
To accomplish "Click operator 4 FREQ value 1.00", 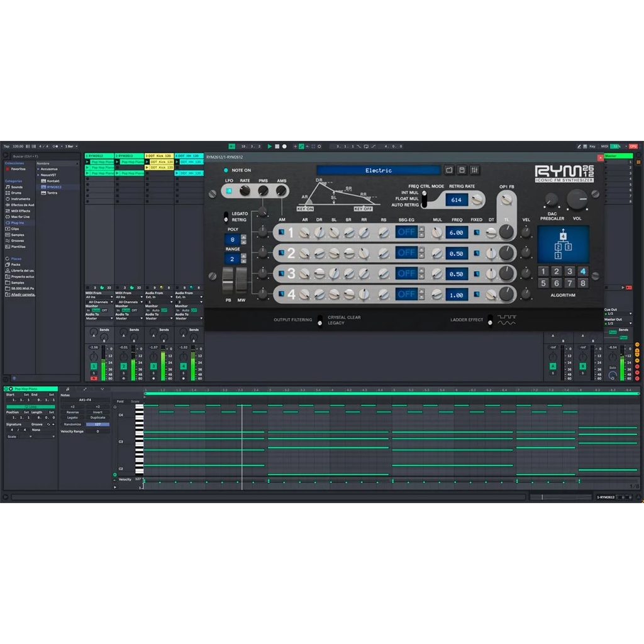I will tap(457, 295).
